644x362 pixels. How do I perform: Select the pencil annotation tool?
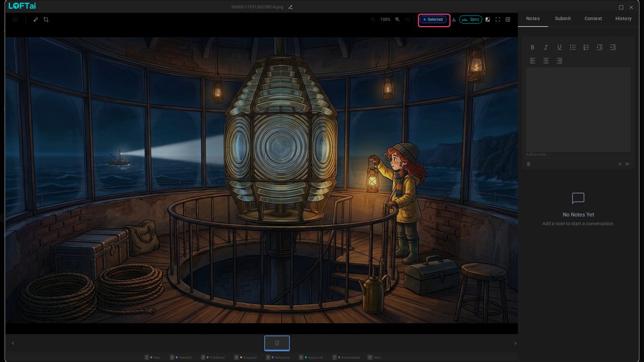tap(36, 20)
